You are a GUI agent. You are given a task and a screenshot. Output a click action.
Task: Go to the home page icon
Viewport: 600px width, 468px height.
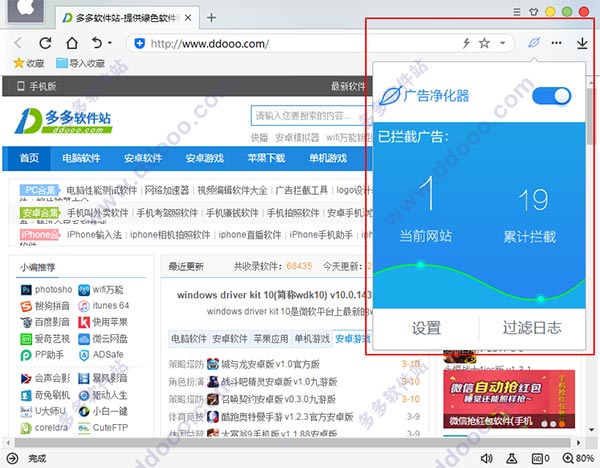click(x=72, y=43)
